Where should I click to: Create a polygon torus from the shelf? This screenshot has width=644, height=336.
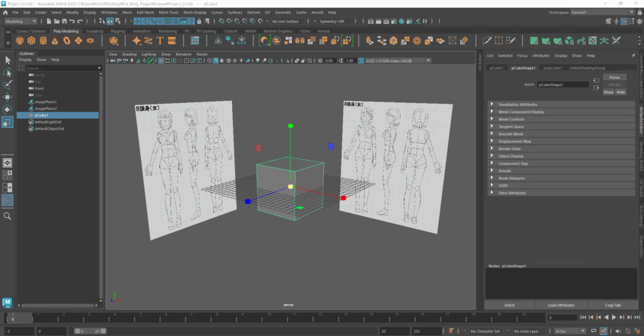coord(67,41)
